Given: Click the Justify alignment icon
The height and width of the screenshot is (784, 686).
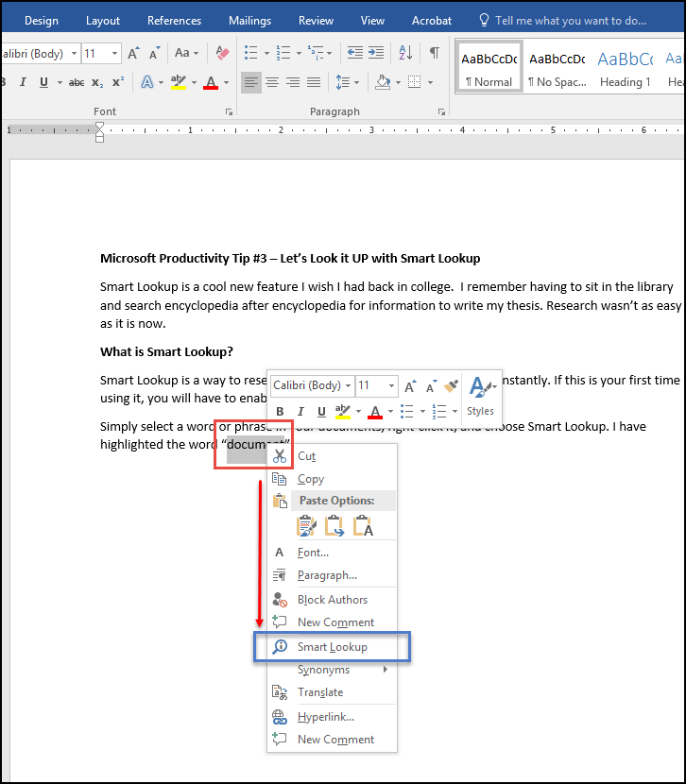Looking at the screenshot, I should coord(314,82).
